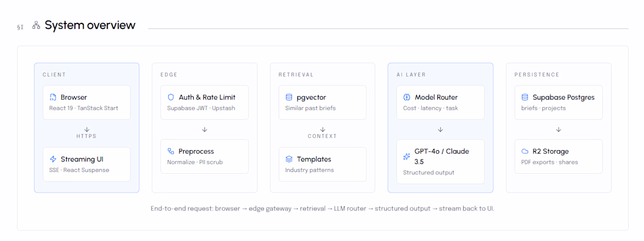Click 'Normalize · PII scrub' subtitle
The width and height of the screenshot is (644, 241).
pyautogui.click(x=195, y=162)
